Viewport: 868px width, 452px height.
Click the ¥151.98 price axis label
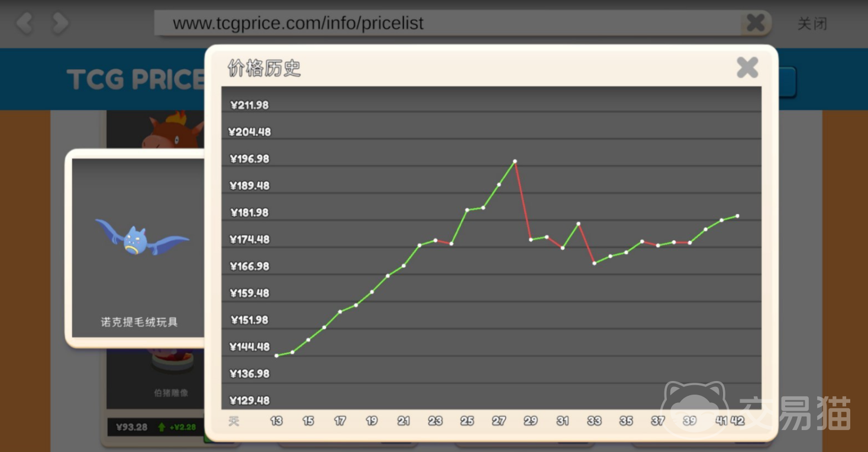pyautogui.click(x=249, y=320)
